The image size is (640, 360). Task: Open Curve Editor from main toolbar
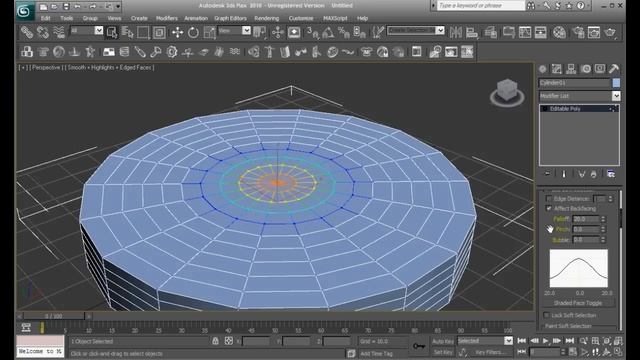click(525, 32)
